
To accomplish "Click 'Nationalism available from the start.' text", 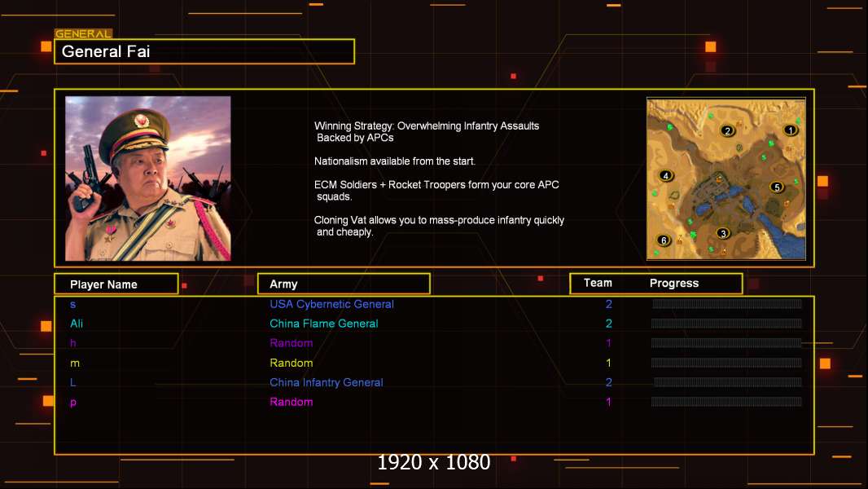I will (x=395, y=161).
